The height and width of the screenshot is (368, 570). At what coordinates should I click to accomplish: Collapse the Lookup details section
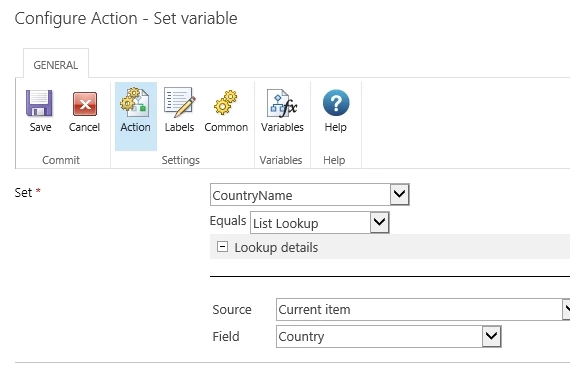click(222, 247)
